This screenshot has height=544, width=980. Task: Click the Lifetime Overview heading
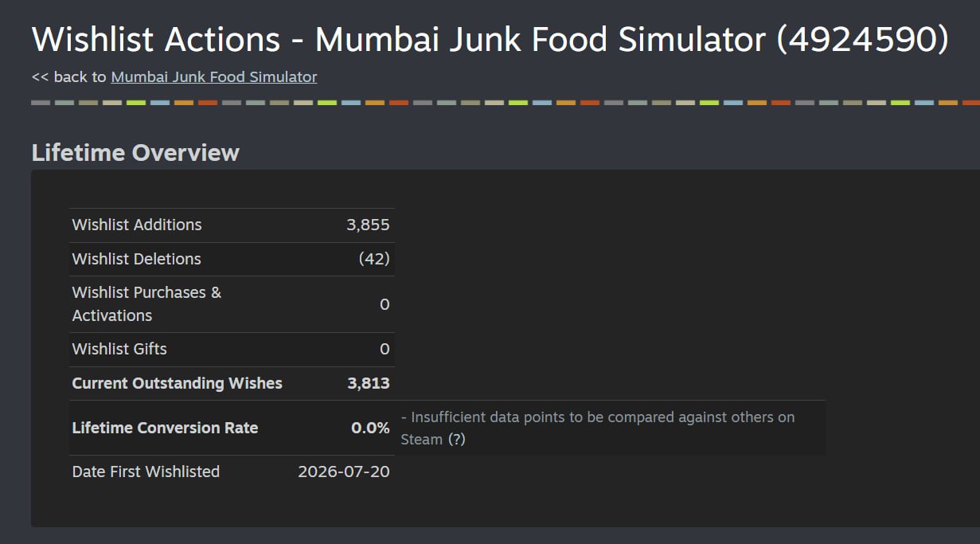coord(135,153)
